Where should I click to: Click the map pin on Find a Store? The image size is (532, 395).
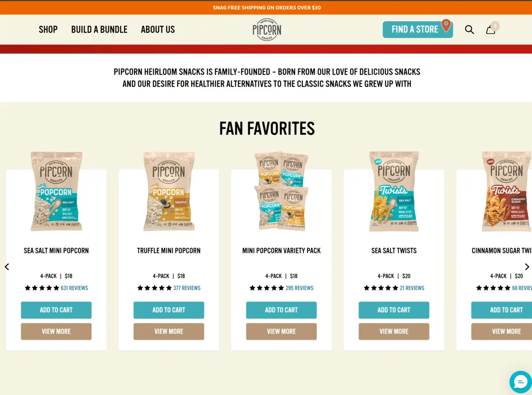click(446, 25)
